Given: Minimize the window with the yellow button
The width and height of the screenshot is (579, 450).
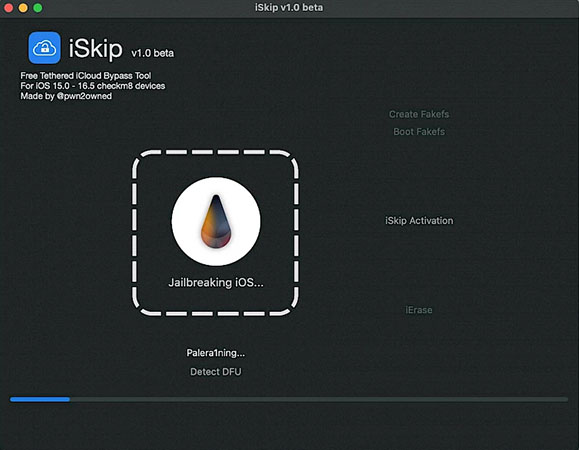Looking at the screenshot, I should (23, 8).
